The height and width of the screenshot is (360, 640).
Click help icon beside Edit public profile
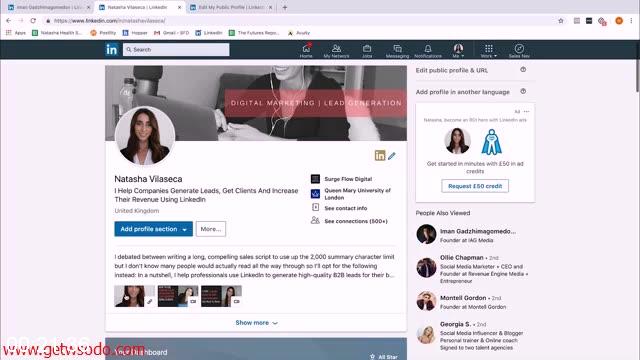coord(523,70)
